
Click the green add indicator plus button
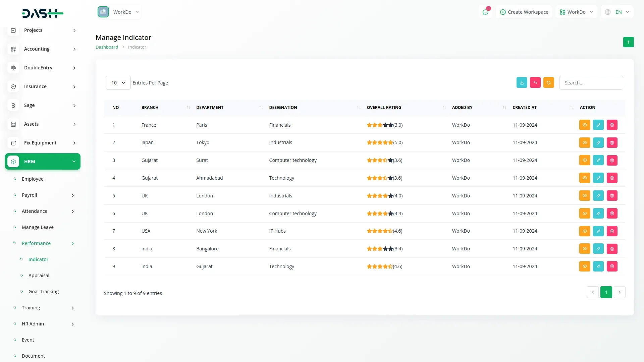(628, 42)
